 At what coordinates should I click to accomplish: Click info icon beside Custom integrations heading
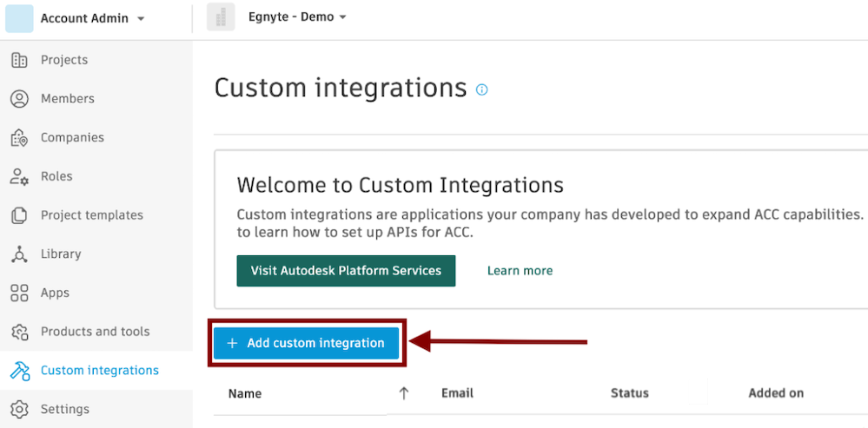(x=482, y=89)
